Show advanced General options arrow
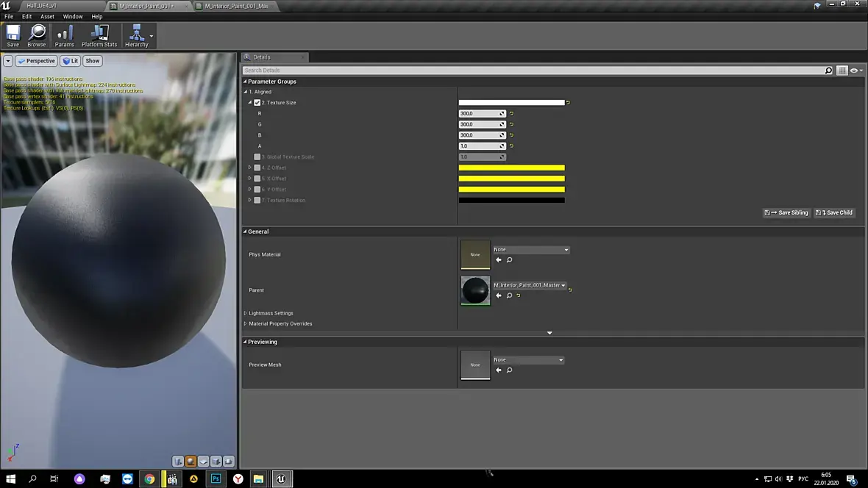 549,333
